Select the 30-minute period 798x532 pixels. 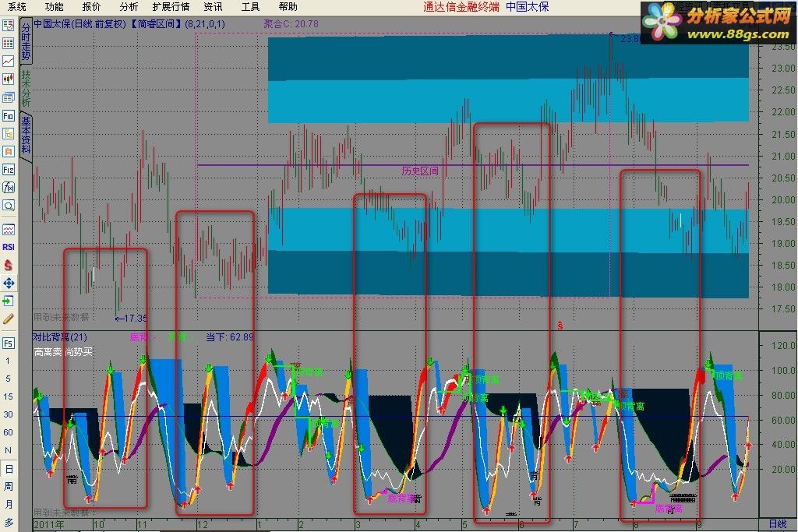pyautogui.click(x=8, y=414)
